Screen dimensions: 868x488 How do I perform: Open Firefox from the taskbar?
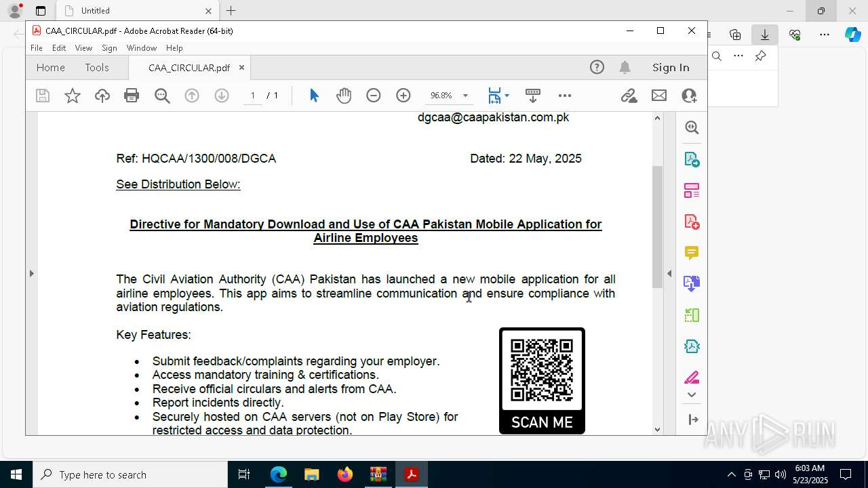[345, 474]
